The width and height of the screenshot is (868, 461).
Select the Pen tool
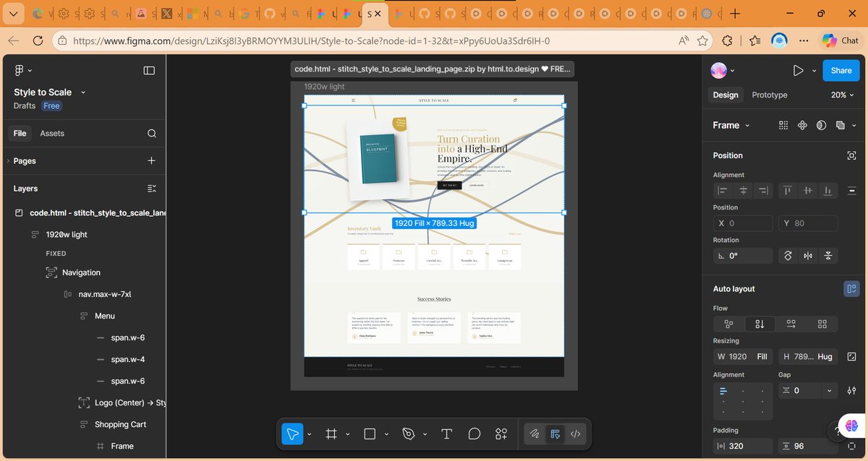(408, 434)
